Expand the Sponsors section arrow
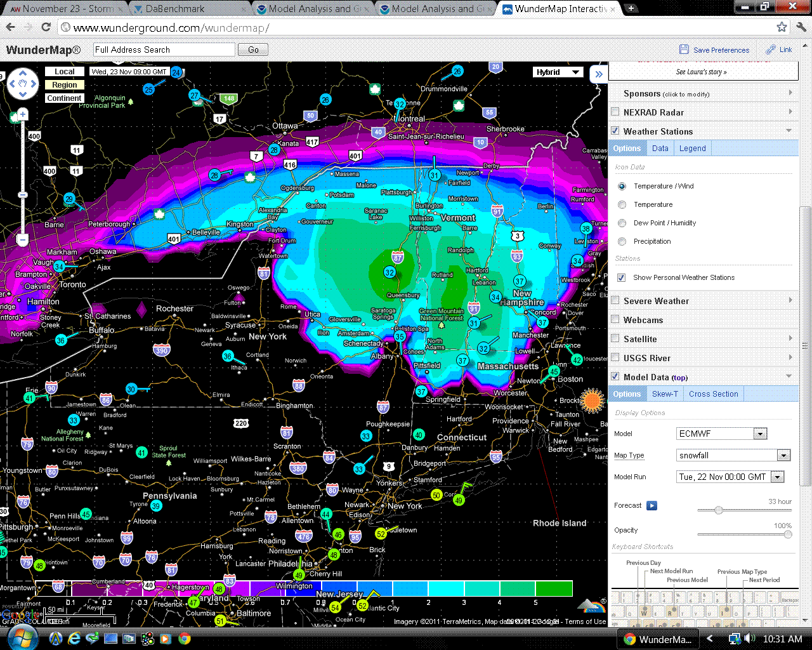Viewport: 812px width, 650px height. (790, 93)
